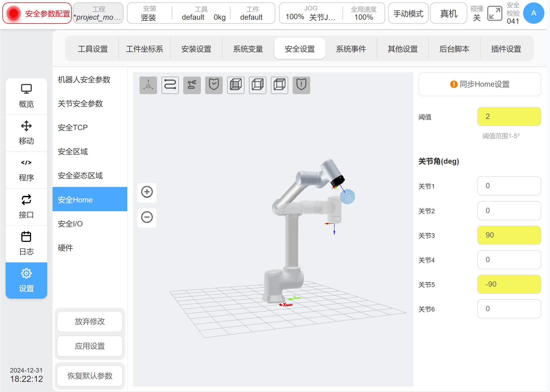Open 安全区域 in the side menu
The width and height of the screenshot is (550, 392).
[90, 151]
